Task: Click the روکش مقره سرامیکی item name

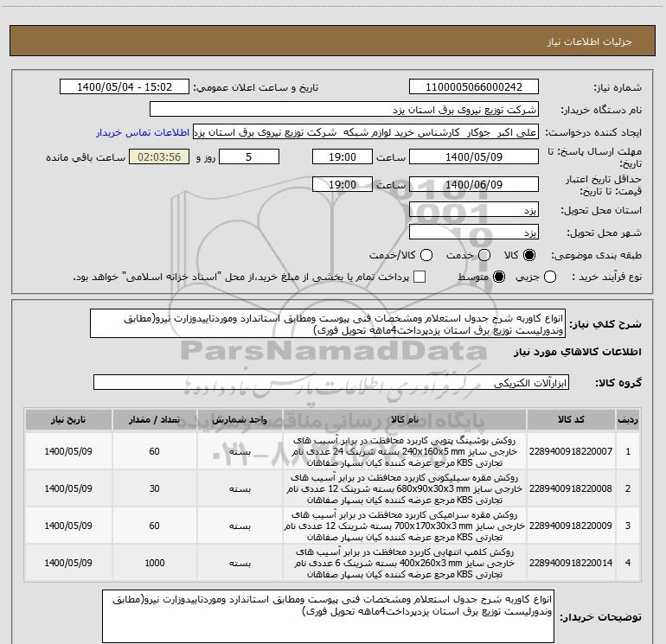Action: pos(405,526)
